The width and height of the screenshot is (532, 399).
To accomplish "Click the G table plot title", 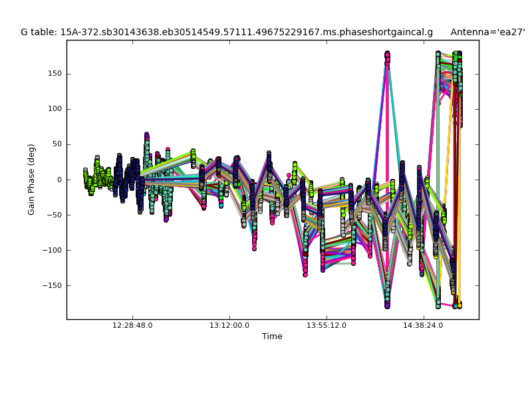I will tap(226, 32).
